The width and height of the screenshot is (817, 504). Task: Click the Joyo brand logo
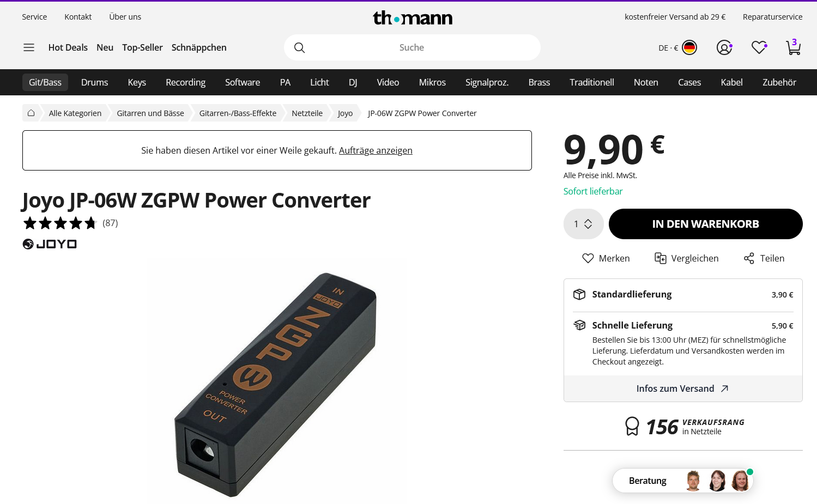pos(50,244)
